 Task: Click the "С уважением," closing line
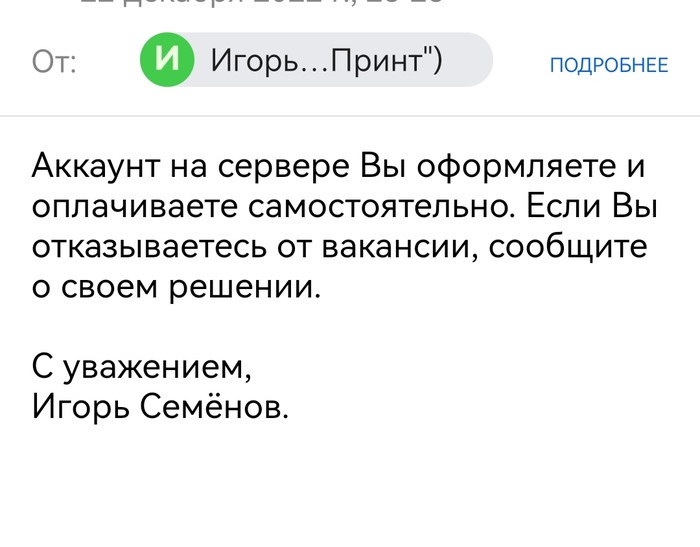point(141,370)
